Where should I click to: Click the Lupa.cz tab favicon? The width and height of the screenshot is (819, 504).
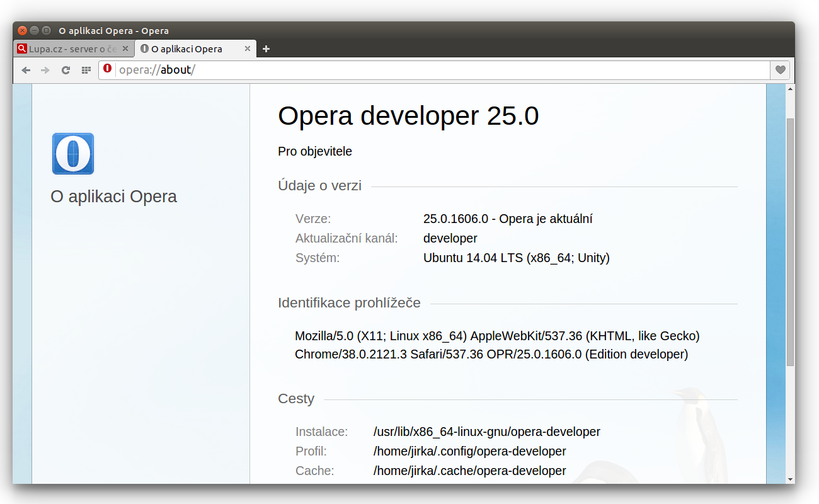pos(22,49)
